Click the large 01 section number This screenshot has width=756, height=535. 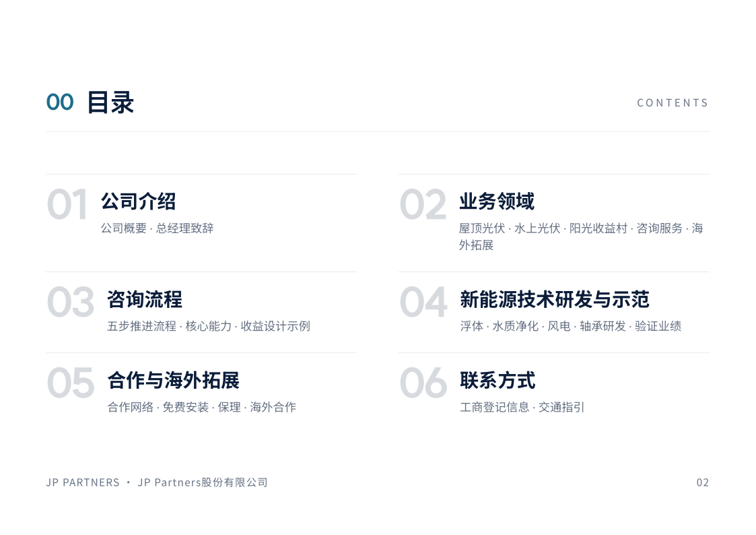(67, 205)
